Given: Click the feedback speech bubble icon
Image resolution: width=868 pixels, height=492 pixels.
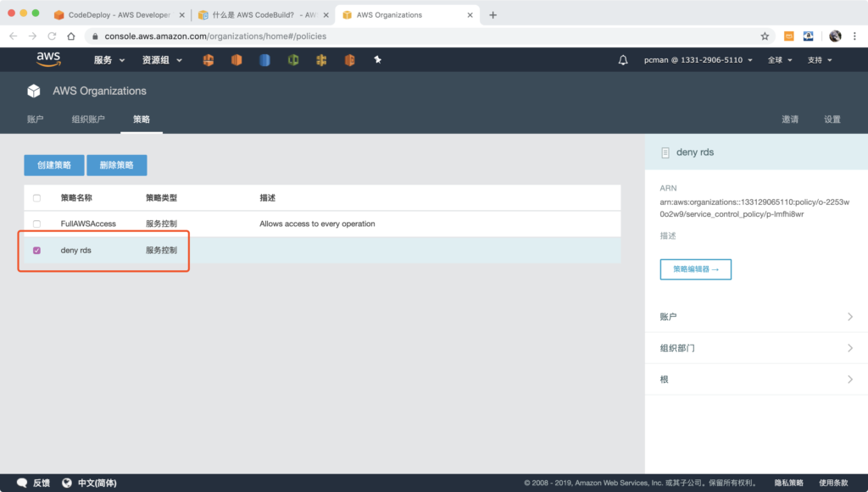Looking at the screenshot, I should click(x=22, y=483).
